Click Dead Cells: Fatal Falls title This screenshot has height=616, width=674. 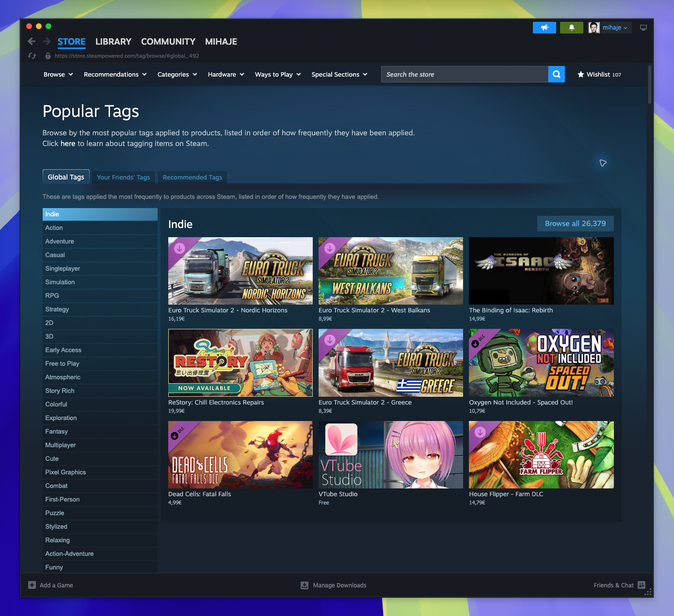(x=200, y=494)
